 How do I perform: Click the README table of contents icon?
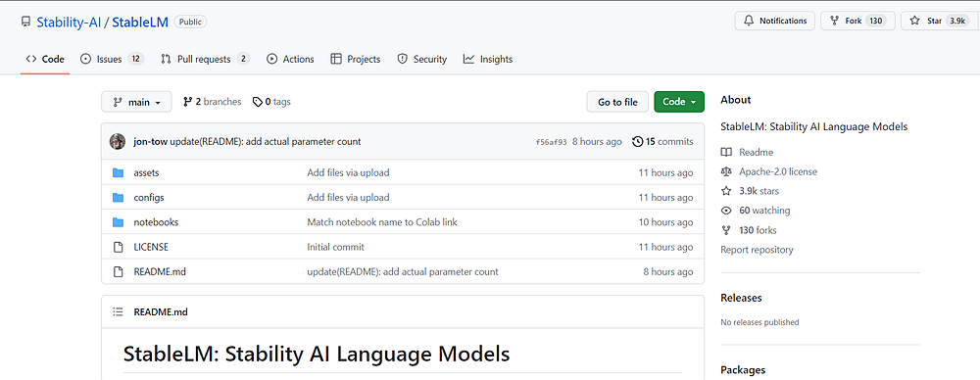point(118,311)
